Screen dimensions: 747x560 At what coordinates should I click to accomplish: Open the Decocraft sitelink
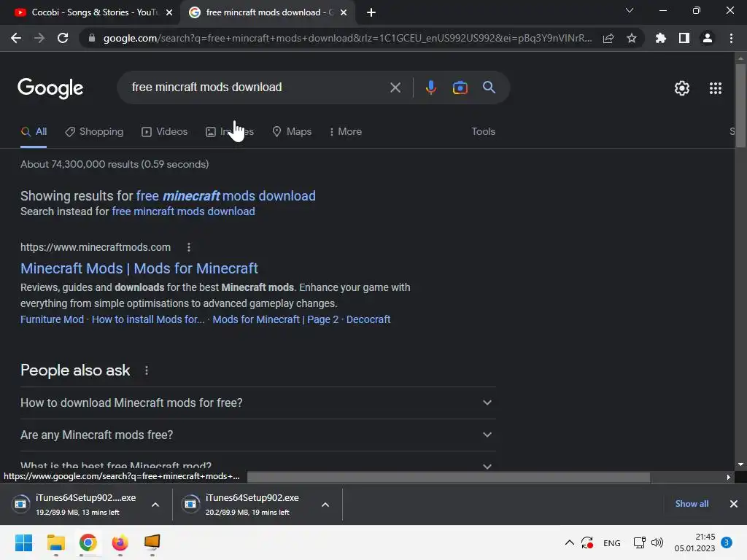368,319
